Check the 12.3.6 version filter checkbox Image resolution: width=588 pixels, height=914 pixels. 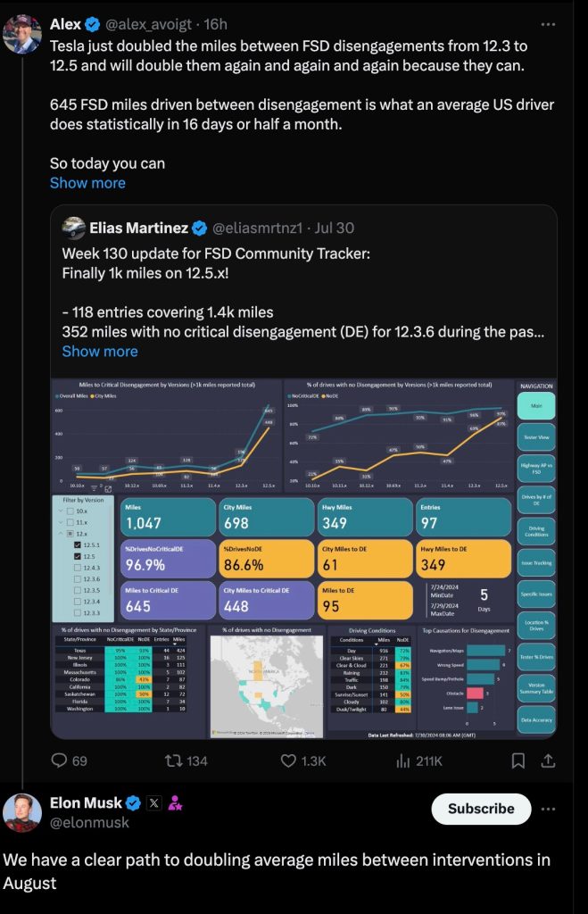click(78, 578)
